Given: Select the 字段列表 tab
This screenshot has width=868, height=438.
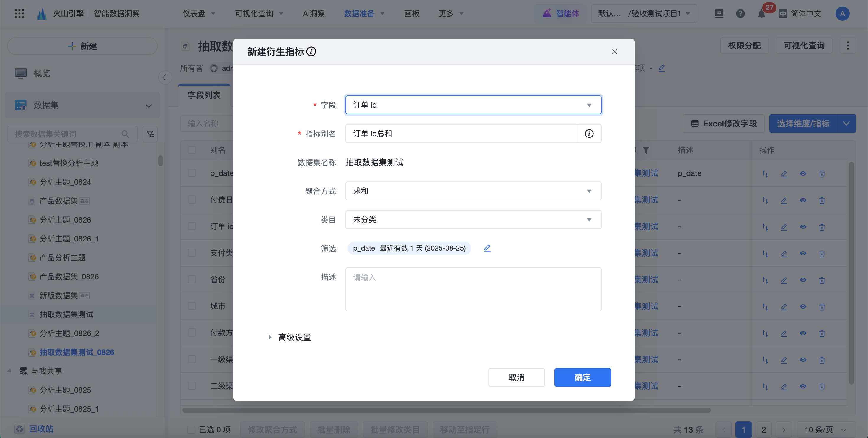Looking at the screenshot, I should (204, 95).
